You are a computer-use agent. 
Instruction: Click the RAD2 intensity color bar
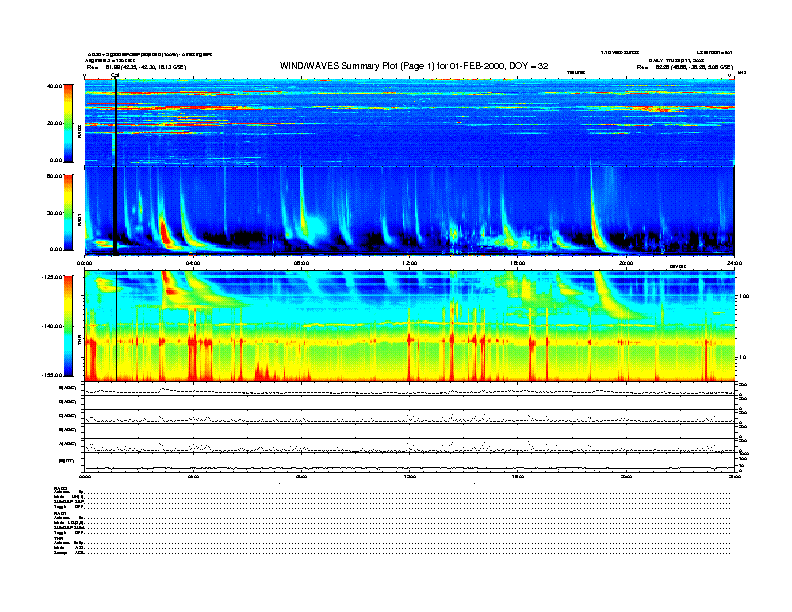[68, 123]
